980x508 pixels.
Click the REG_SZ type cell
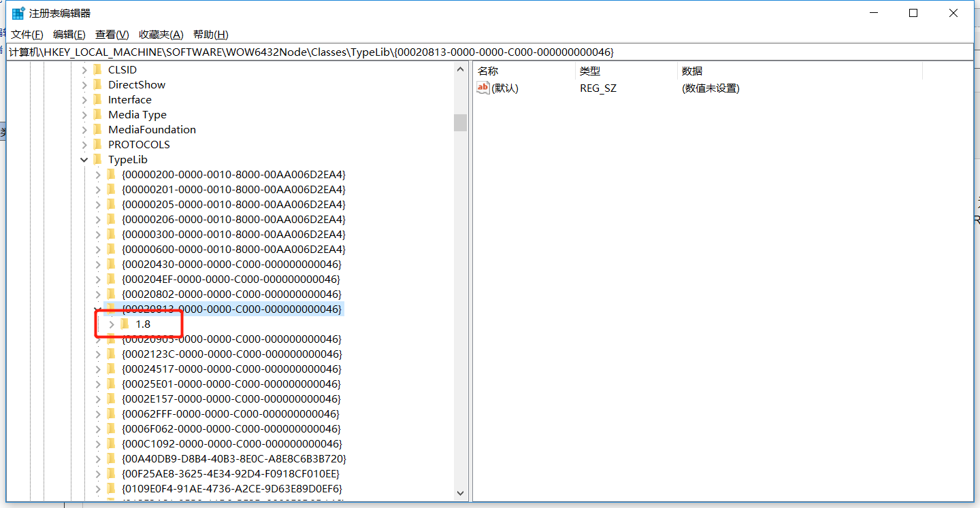[598, 88]
